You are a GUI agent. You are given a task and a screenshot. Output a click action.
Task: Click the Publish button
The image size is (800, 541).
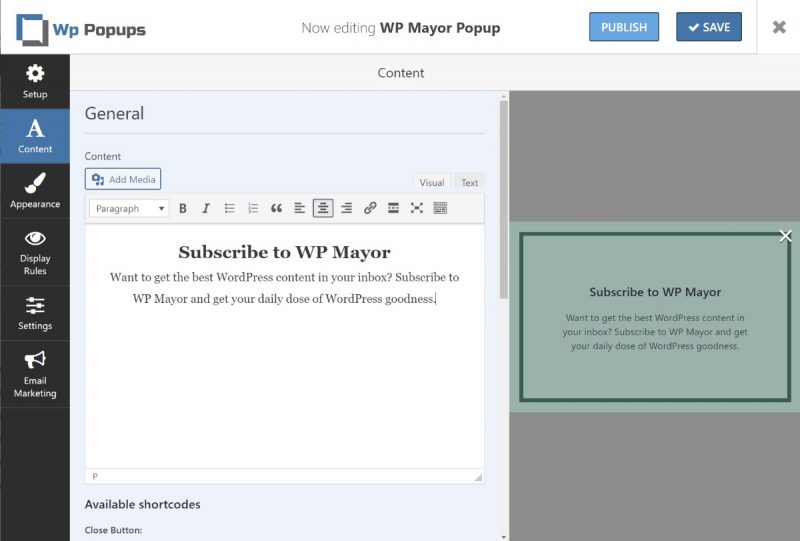(x=623, y=27)
